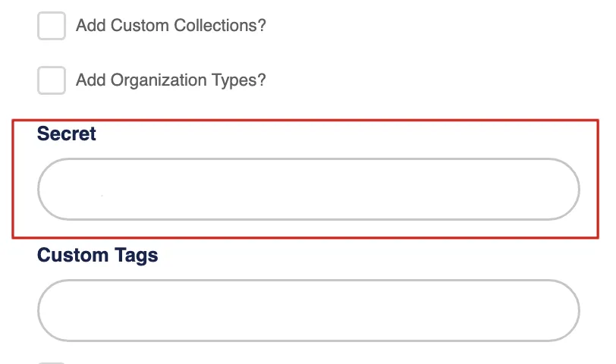Screen dimensions: 616x364
Task: Tick the box beside "Add Organization Types?"
Action: (x=52, y=80)
